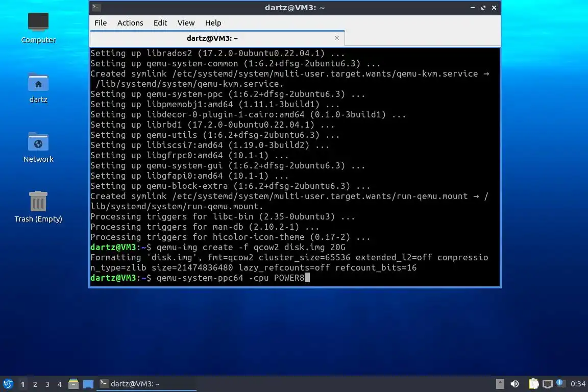Open the Edit menu
588x392 pixels.
pos(160,23)
